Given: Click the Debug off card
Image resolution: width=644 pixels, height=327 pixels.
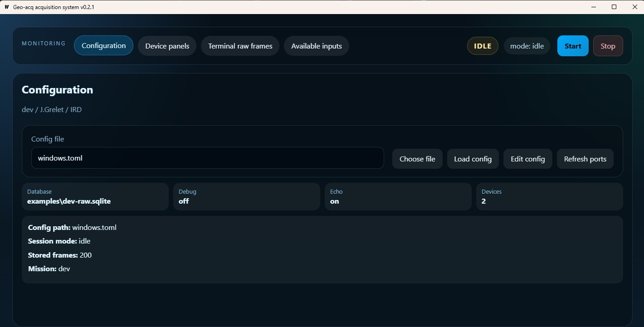Looking at the screenshot, I should [247, 196].
